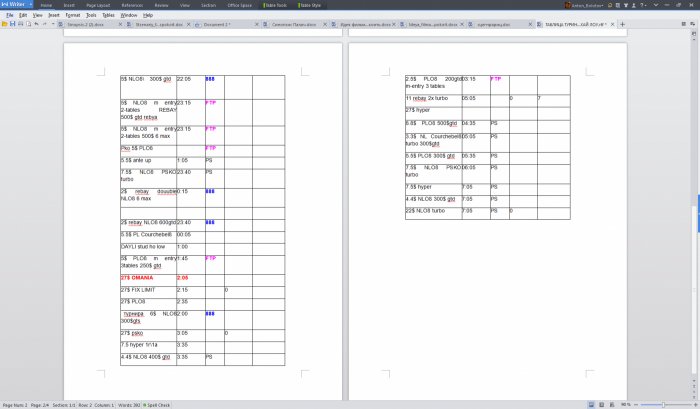Switch to the fourth document tab with Cyrillic title

(294, 25)
